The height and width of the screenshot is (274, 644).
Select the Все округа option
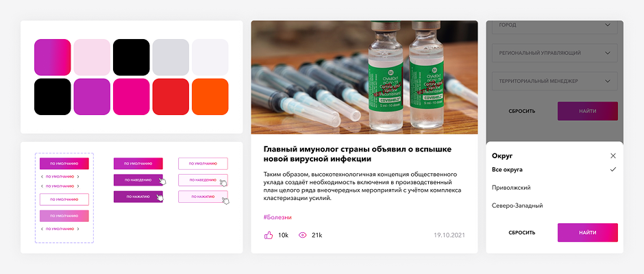click(507, 169)
